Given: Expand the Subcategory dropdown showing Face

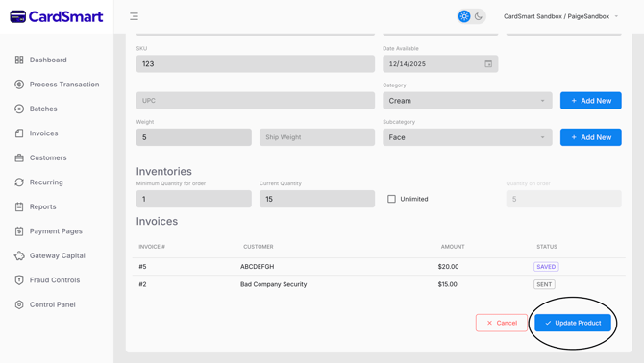Looking at the screenshot, I should click(467, 137).
